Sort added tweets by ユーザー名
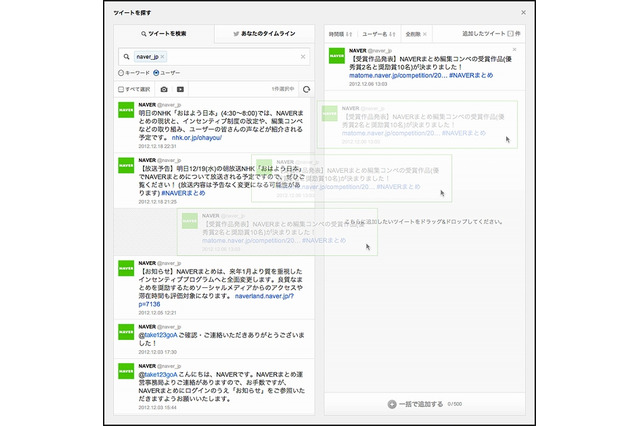 379,34
